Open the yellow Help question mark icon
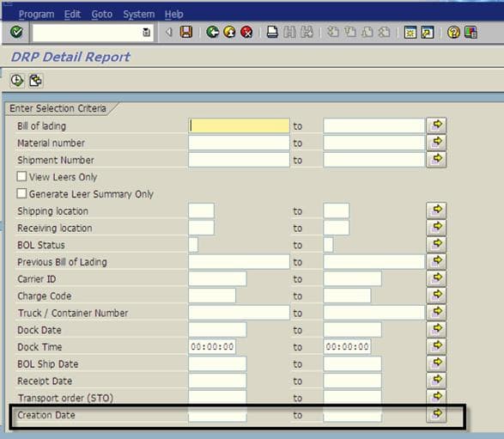The width and height of the screenshot is (504, 439). 453,32
